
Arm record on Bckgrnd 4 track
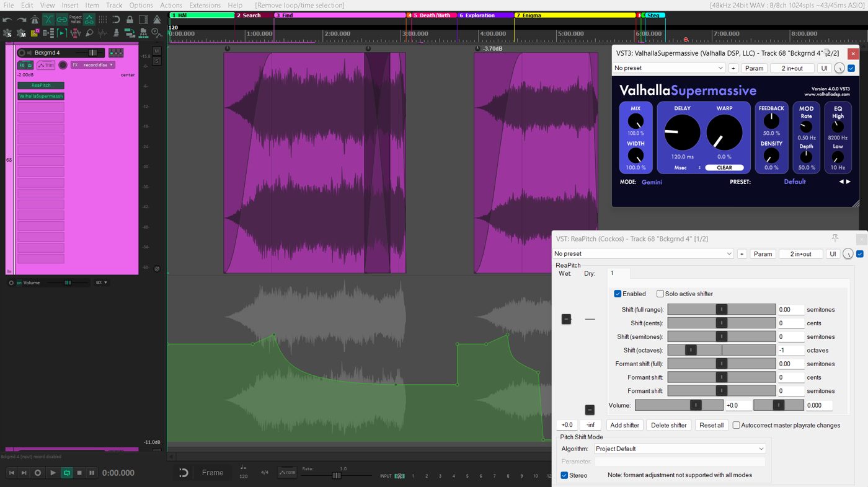(x=22, y=53)
